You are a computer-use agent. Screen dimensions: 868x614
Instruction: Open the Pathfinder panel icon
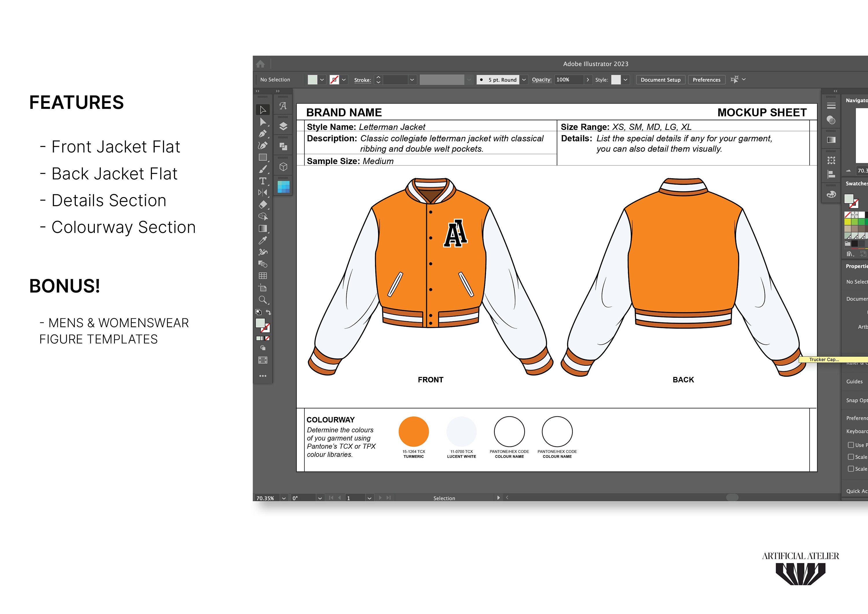[x=283, y=147]
